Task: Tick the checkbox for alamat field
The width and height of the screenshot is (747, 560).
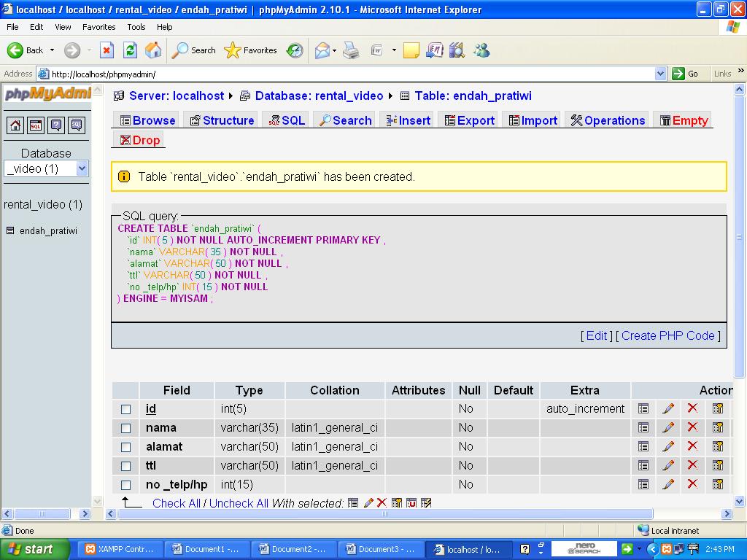Action: (125, 447)
